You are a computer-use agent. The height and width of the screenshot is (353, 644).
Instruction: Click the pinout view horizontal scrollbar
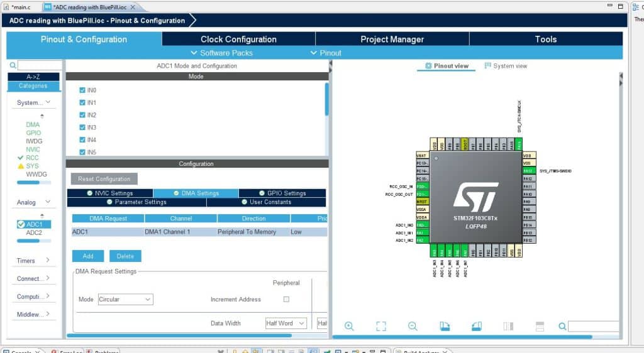pos(462,337)
